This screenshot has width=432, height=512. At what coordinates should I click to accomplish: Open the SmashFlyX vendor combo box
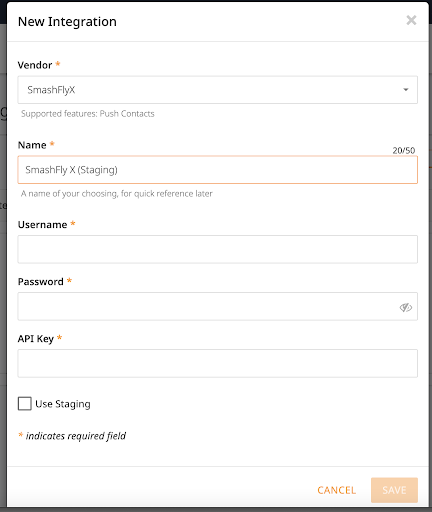[x=217, y=90]
